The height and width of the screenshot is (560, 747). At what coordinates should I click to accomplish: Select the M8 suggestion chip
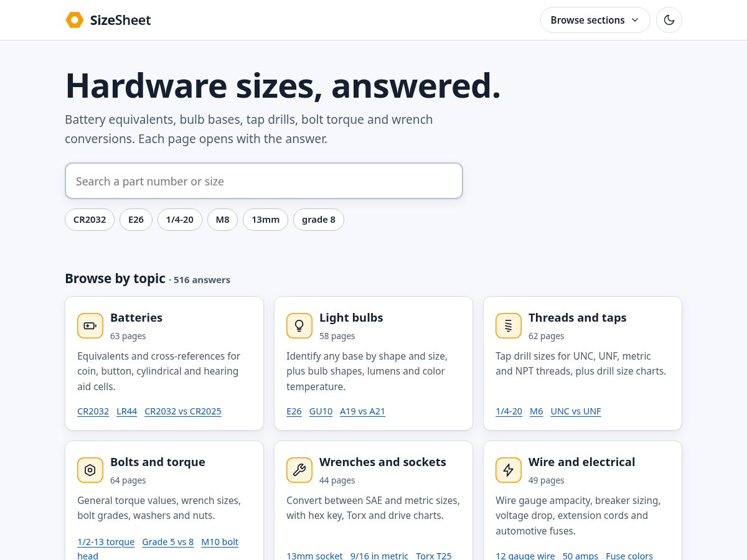(222, 220)
